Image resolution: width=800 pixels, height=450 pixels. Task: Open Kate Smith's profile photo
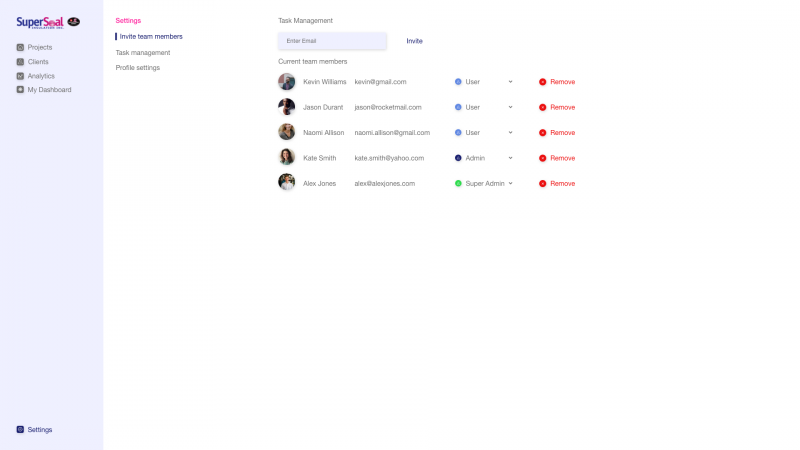(x=287, y=157)
